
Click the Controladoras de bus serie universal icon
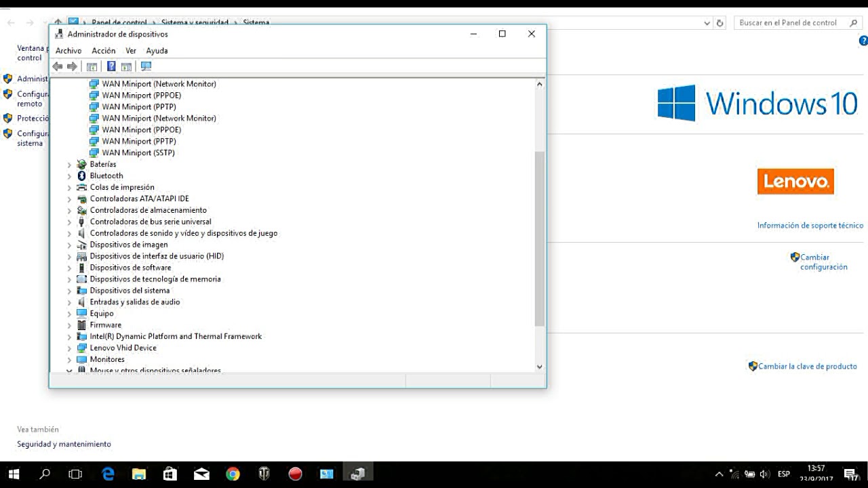tap(82, 222)
